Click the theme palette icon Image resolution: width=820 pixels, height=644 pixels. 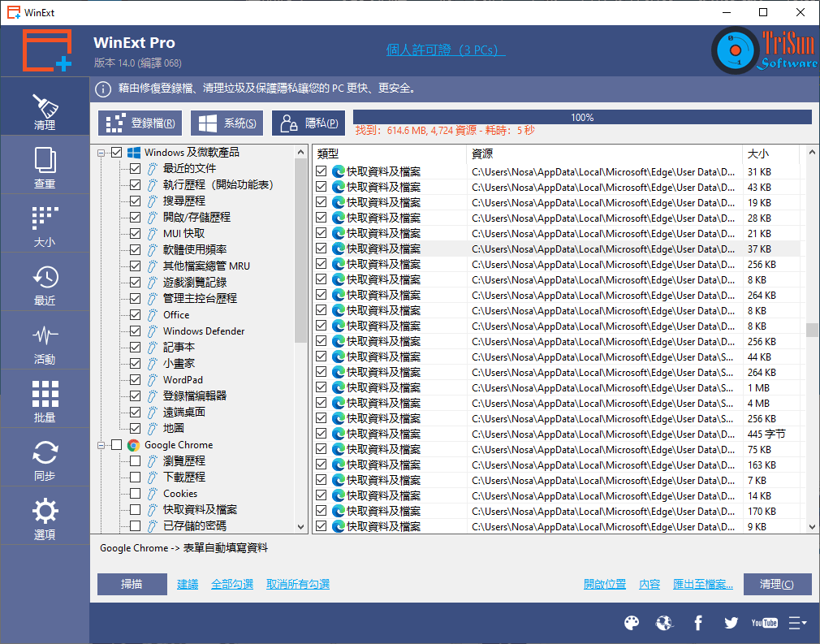[x=632, y=623]
